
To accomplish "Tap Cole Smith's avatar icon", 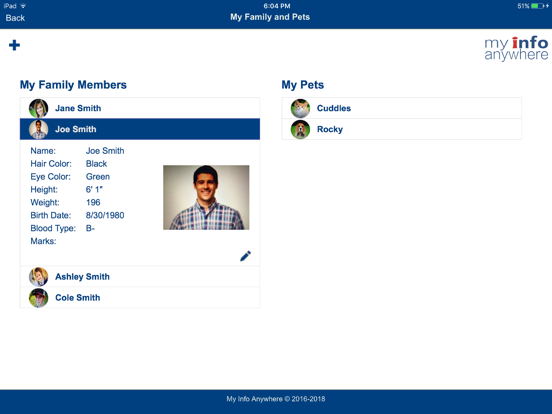I will [x=38, y=298].
